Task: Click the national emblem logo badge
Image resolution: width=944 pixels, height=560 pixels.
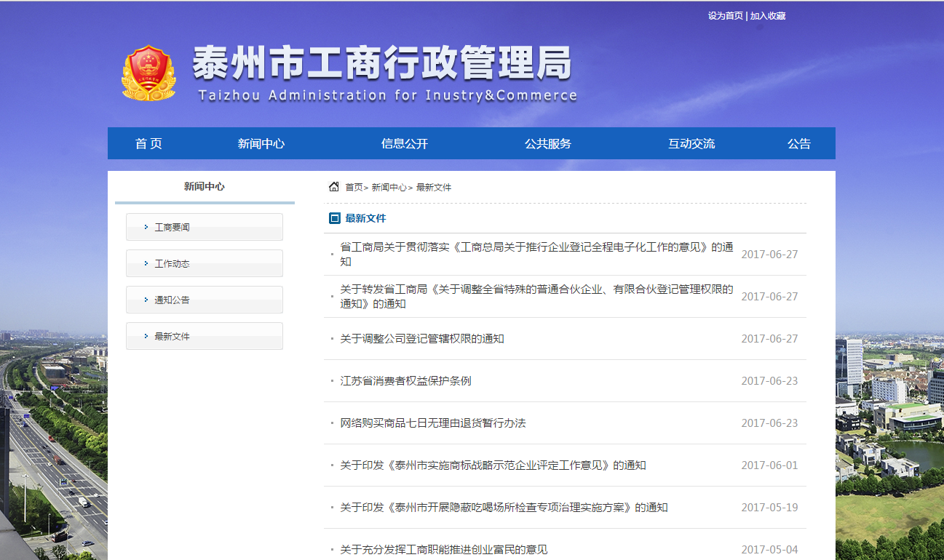Action: (148, 73)
